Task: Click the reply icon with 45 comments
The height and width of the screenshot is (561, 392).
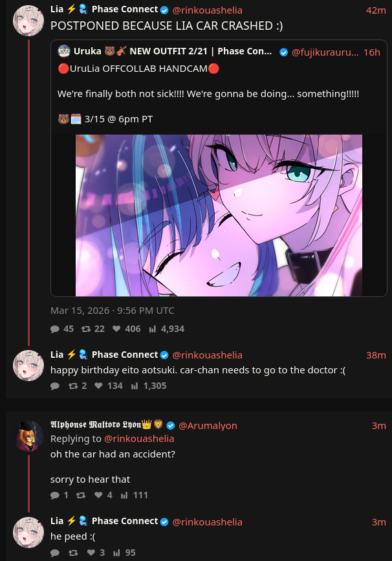Action: 55,329
